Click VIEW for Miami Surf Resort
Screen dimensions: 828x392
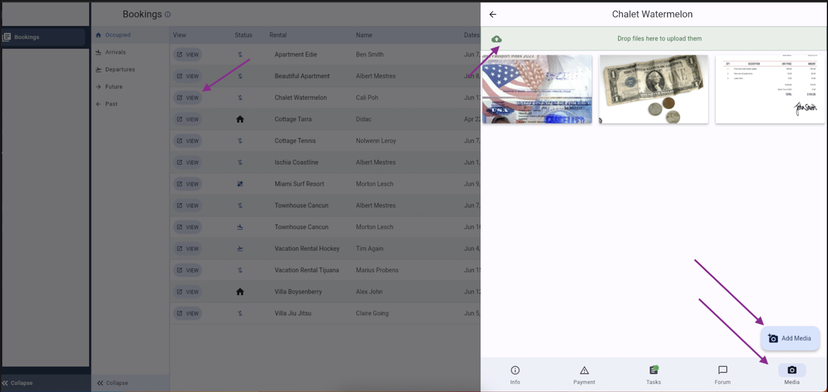tap(187, 184)
